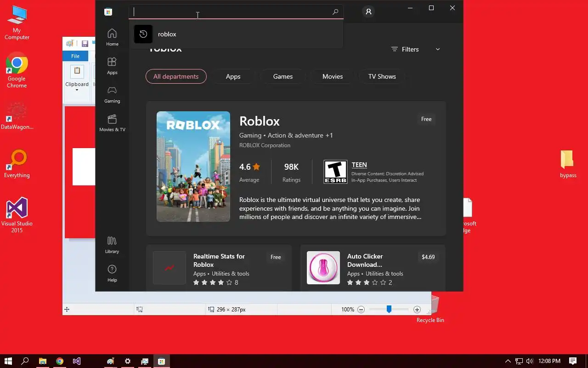
Task: Show hidden system tray icons
Action: tap(508, 361)
